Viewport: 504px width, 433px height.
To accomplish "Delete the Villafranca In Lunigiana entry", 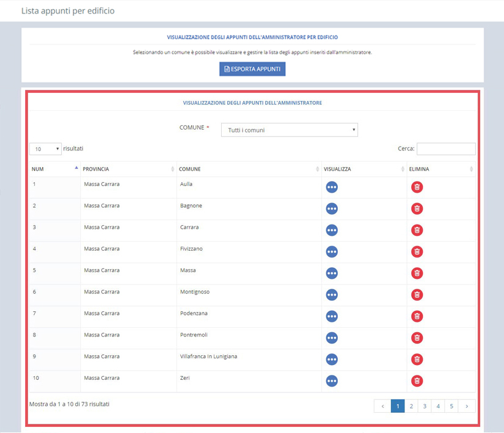I will tap(417, 360).
